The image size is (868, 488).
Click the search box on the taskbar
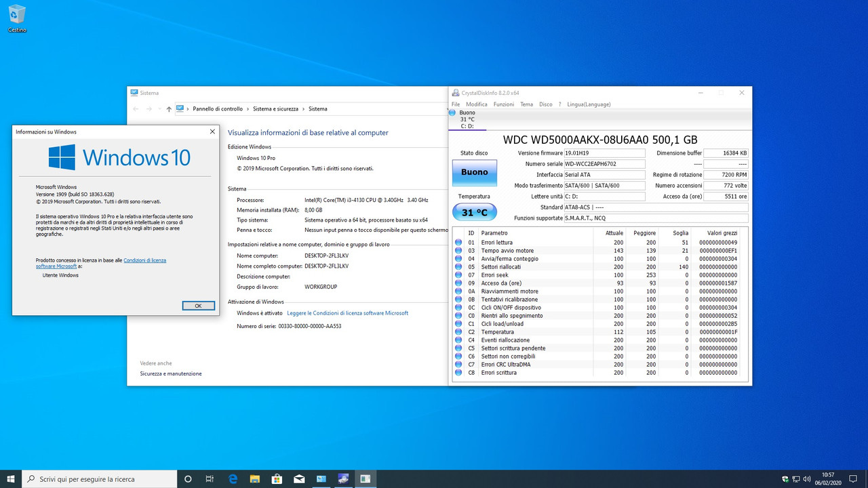click(x=99, y=479)
